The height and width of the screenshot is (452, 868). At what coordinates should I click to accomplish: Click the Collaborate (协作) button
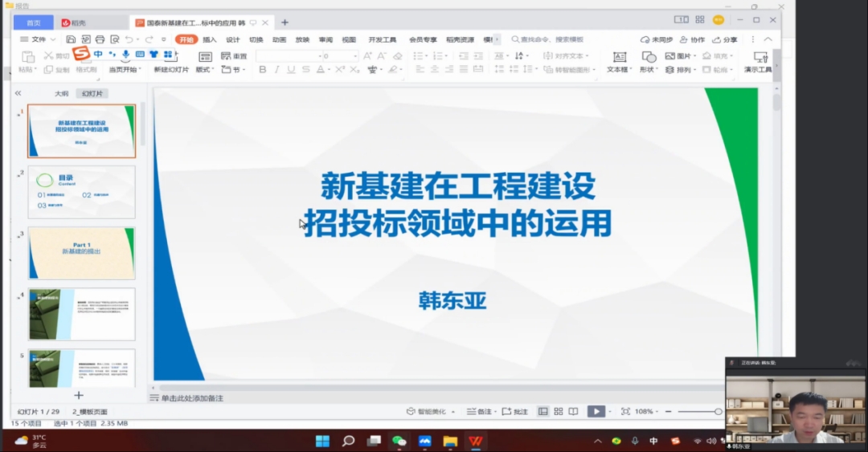point(692,39)
